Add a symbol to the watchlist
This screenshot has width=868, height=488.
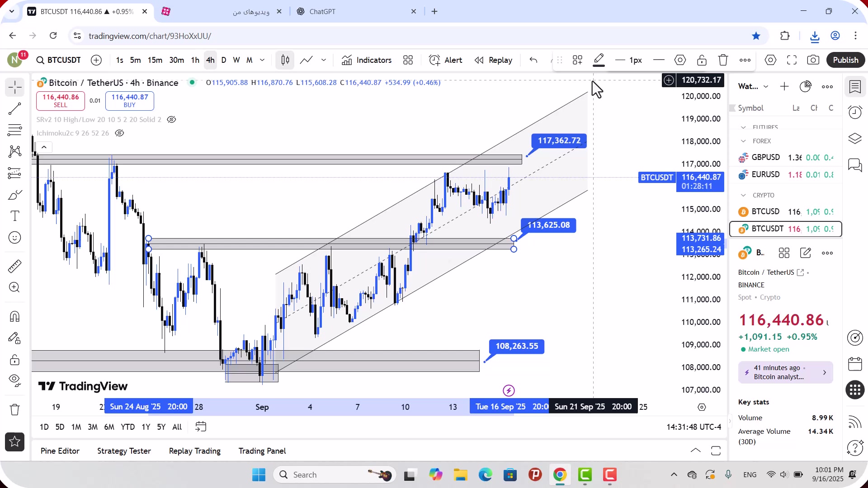tap(784, 86)
